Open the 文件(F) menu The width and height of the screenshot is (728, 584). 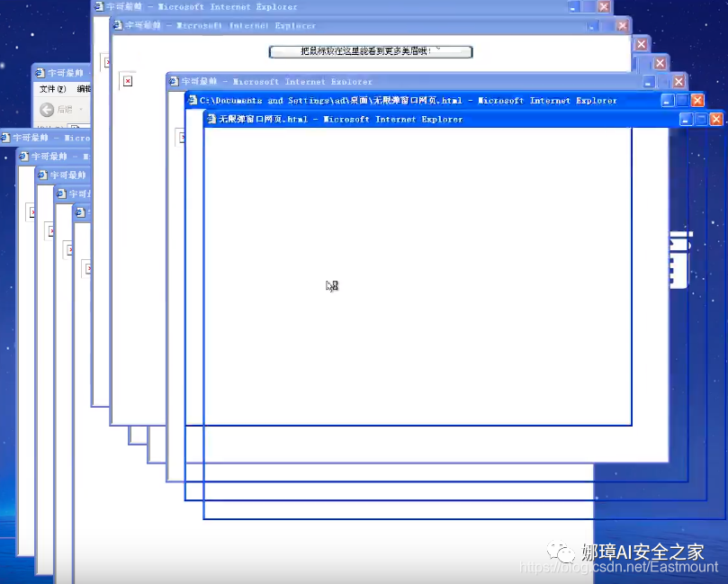pyautogui.click(x=52, y=89)
